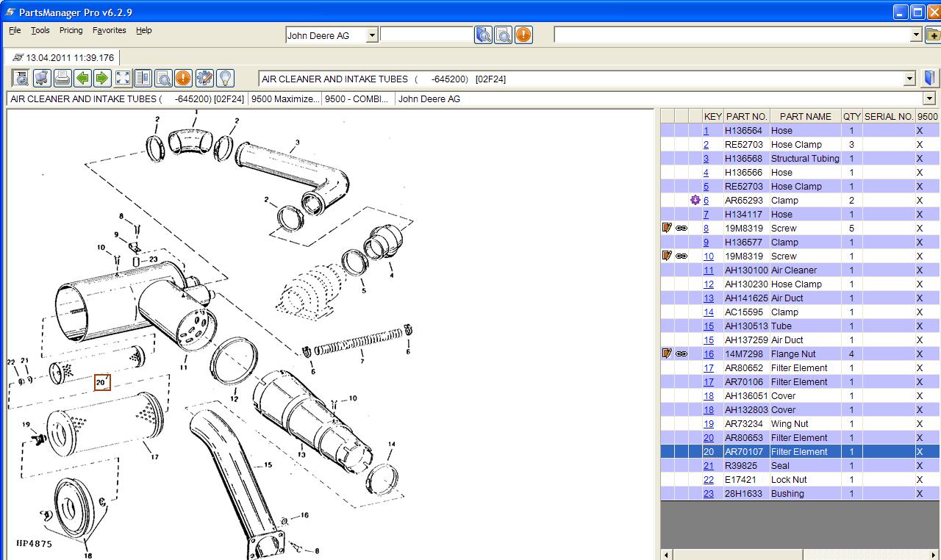The width and height of the screenshot is (941, 560).
Task: Click the gear with pencil settings icon
Action: (x=204, y=78)
